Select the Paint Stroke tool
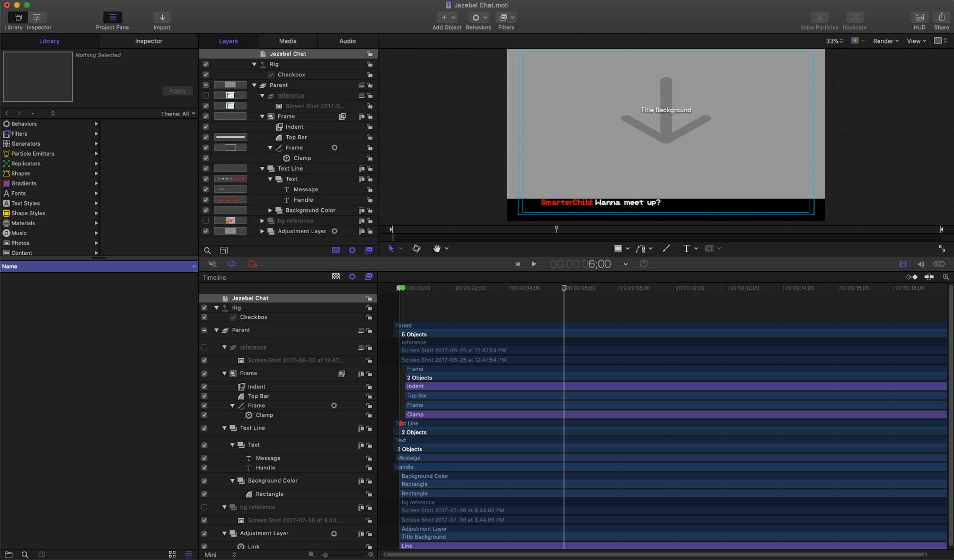 coord(666,248)
